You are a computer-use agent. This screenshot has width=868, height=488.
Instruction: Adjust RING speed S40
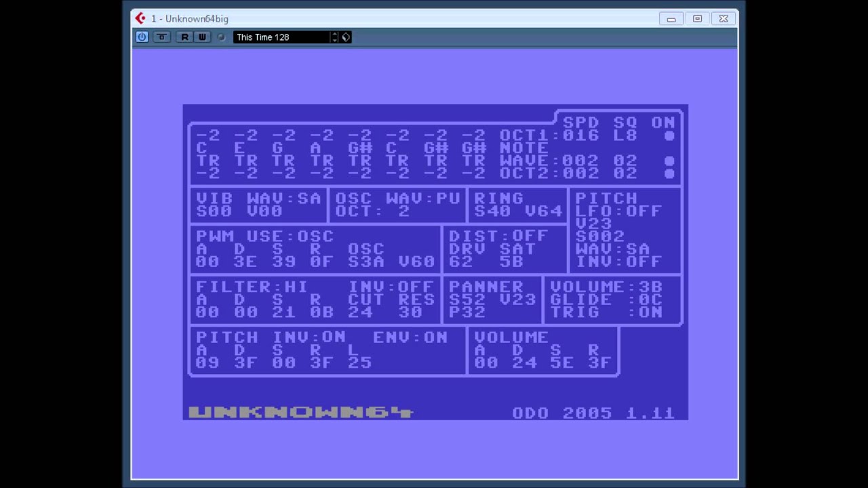click(492, 211)
